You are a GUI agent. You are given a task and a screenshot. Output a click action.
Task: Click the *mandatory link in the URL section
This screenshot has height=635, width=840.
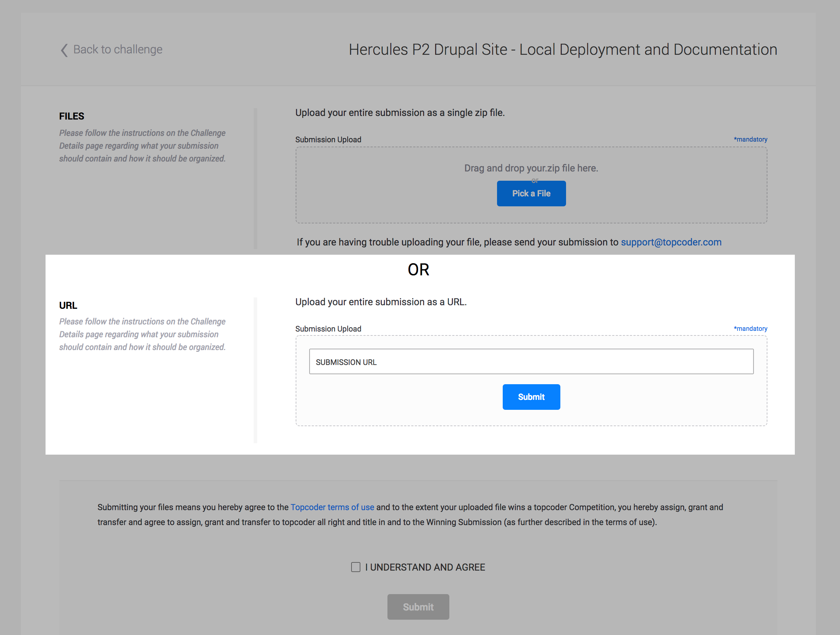click(751, 328)
